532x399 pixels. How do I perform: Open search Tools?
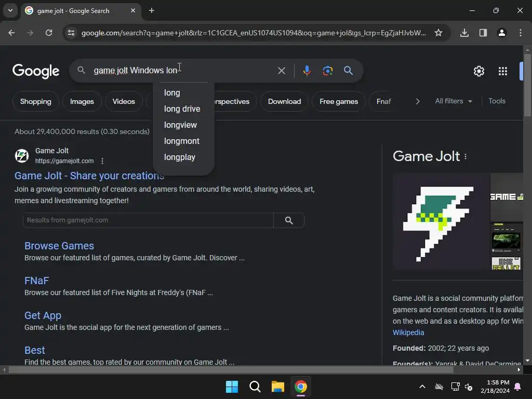[497, 101]
